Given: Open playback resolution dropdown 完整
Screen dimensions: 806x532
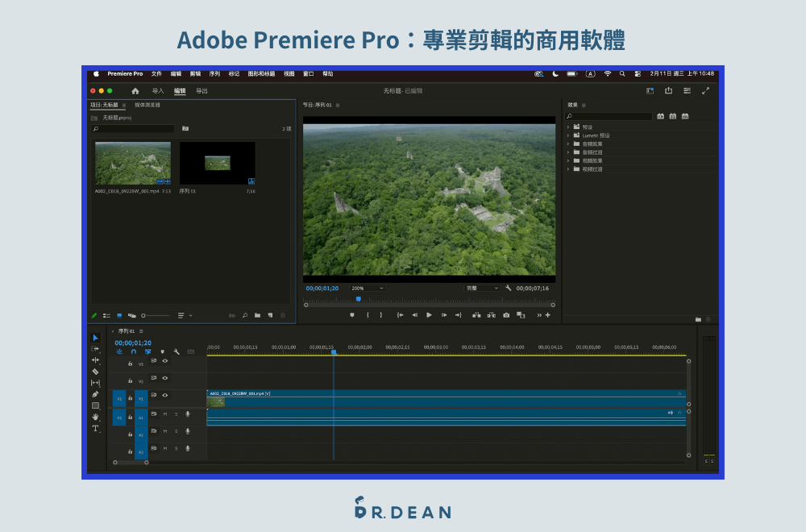Looking at the screenshot, I should pos(482,289).
